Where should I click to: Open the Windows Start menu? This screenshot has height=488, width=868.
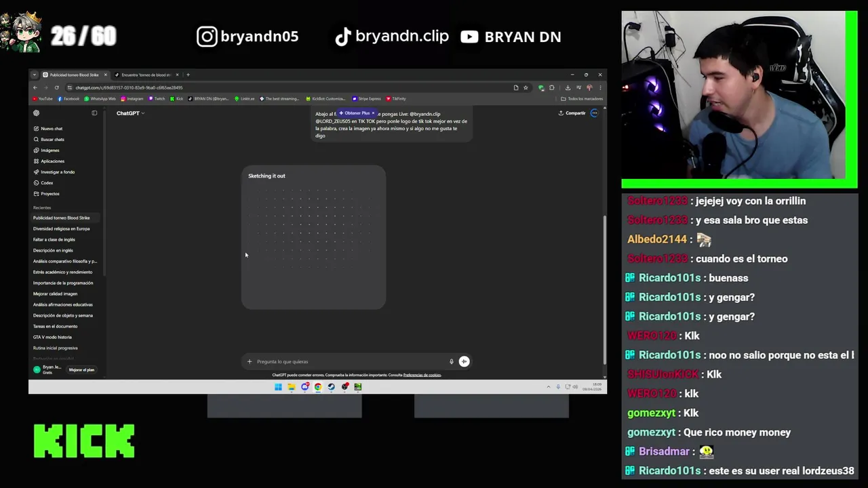[x=278, y=387]
